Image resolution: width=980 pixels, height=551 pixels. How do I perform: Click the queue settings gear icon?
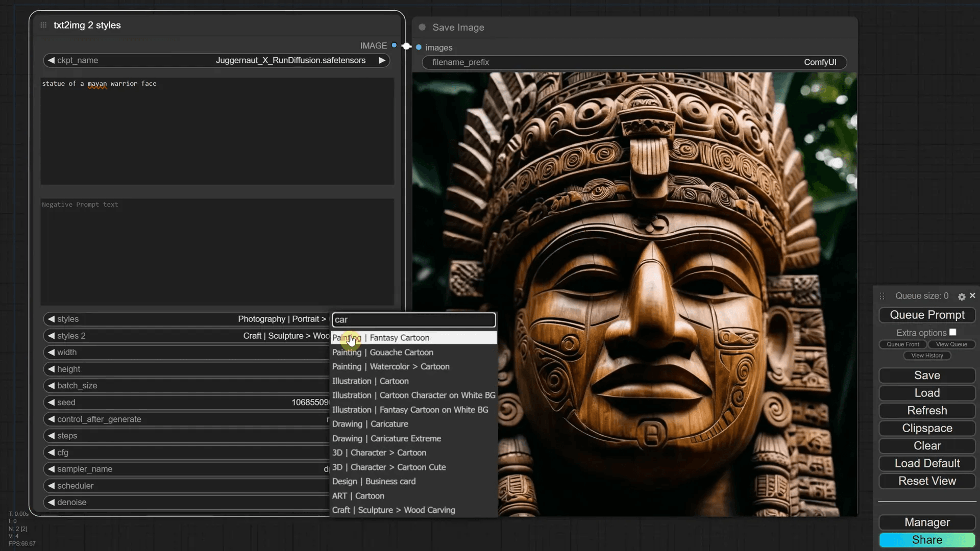[962, 296]
